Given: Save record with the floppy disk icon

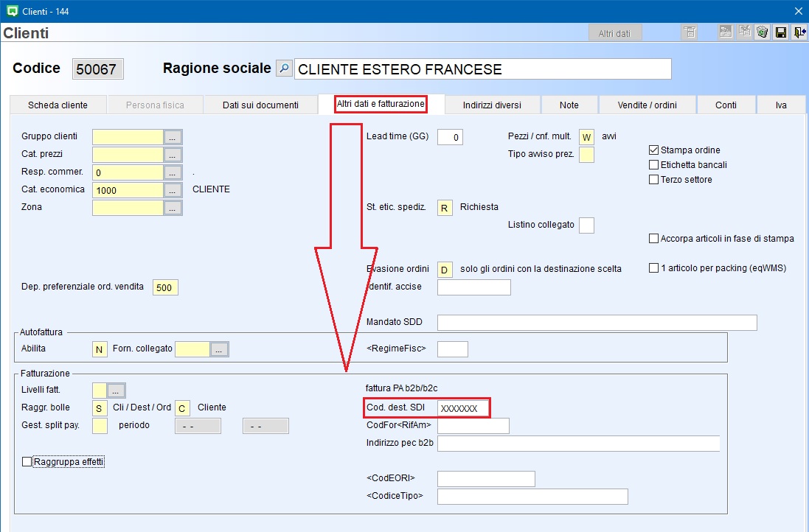Looking at the screenshot, I should click(781, 32).
